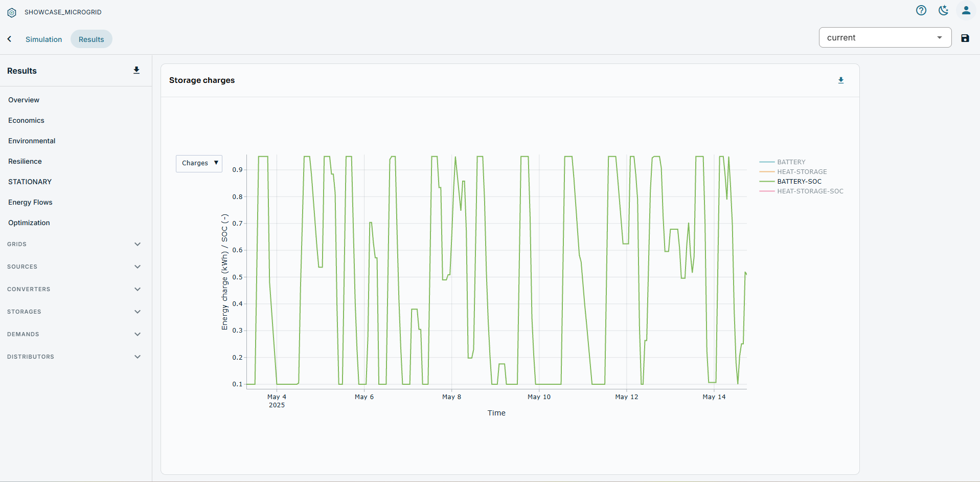Toggle HEAT-STORAGE series in legend
Viewport: 980px width, 482px height.
click(793, 171)
